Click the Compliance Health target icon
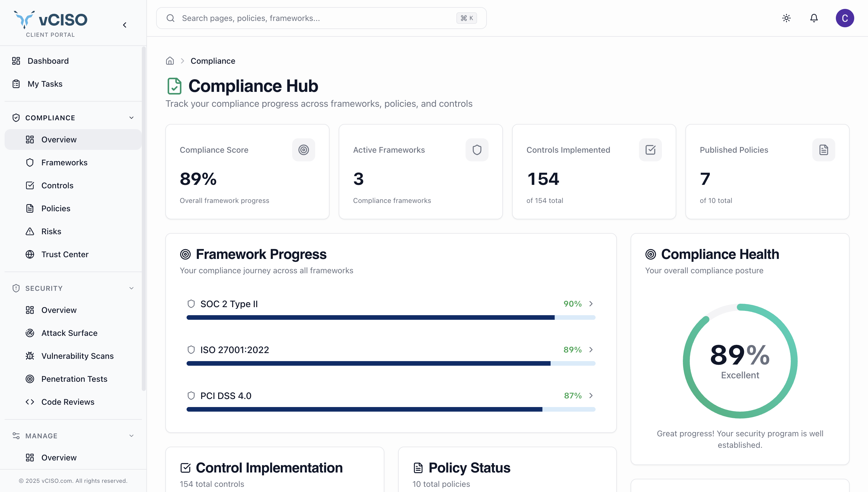 [650, 254]
